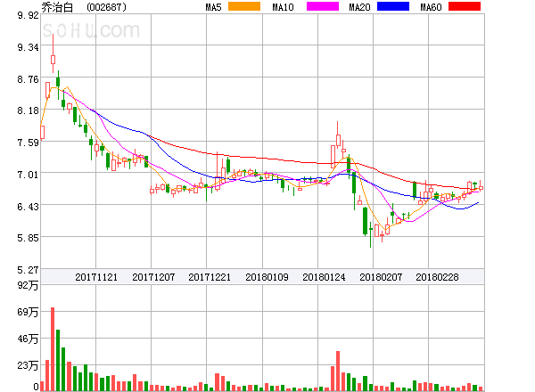Image resolution: width=535 pixels, height=392 pixels.
Task: Click the orange MA5 legend swatch
Action: pyautogui.click(x=244, y=6)
